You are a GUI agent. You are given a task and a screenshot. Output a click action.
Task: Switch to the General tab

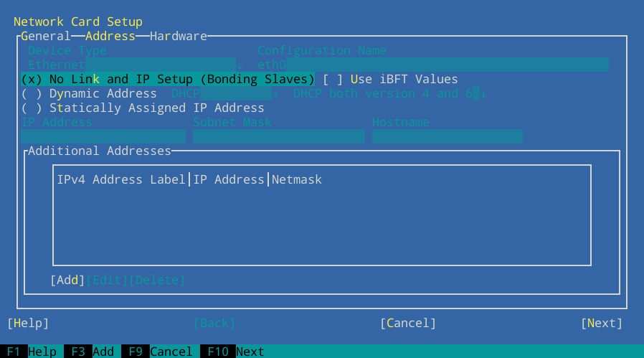tap(45, 36)
